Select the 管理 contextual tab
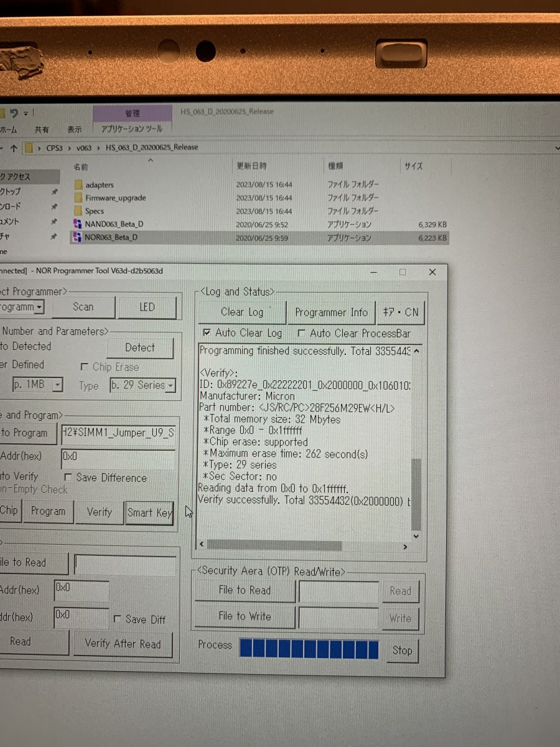 coord(133,114)
